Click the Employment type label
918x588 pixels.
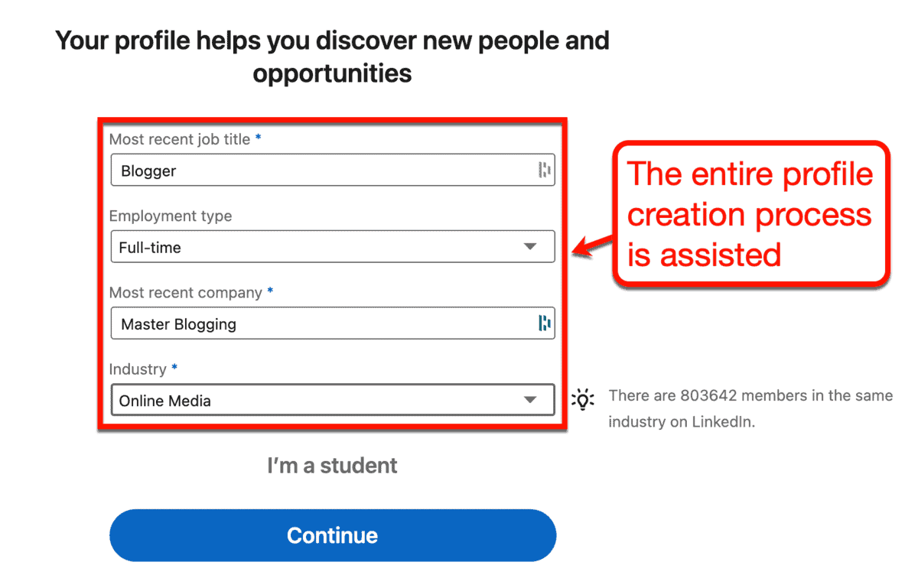click(171, 216)
